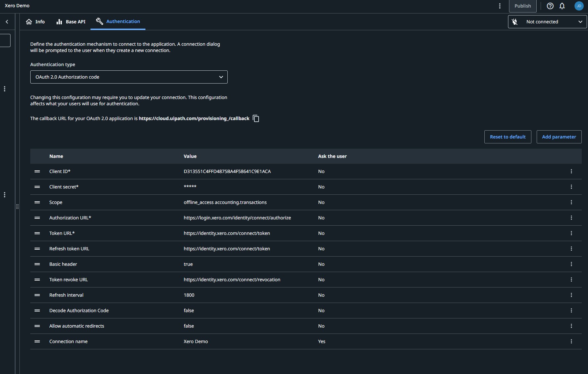Open row actions menu for Scope
This screenshot has width=588, height=374.
571,202
